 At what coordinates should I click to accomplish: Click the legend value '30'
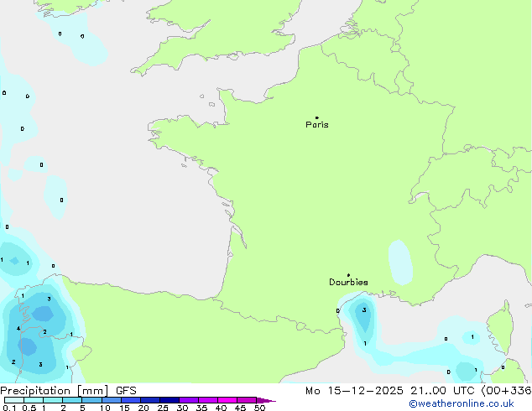pyautogui.click(x=182, y=408)
